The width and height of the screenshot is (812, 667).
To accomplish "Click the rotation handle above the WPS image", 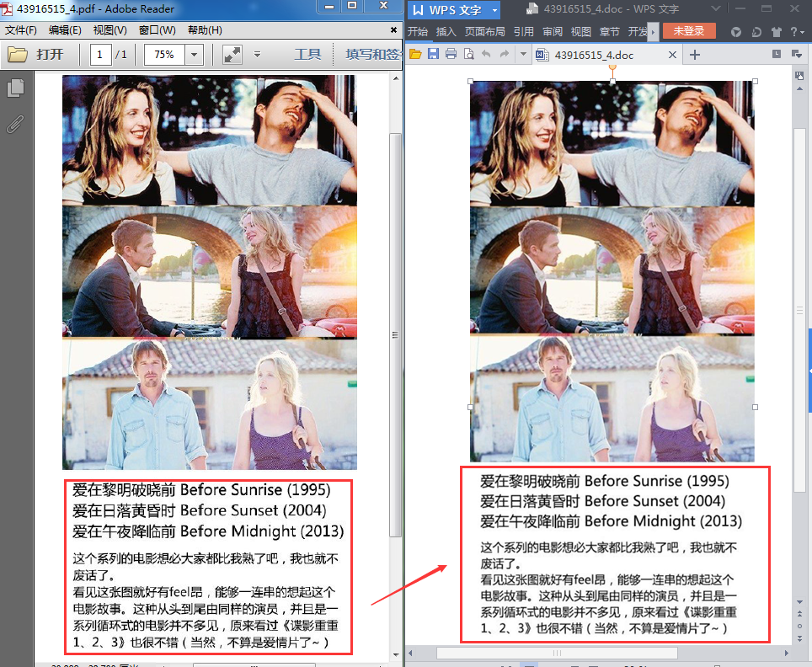I will 612,68.
